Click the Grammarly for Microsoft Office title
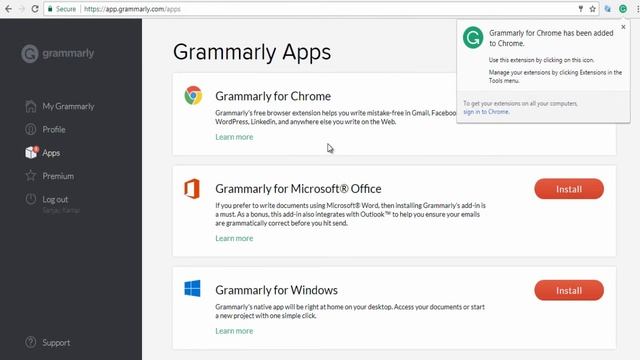640x360 pixels. tap(298, 189)
